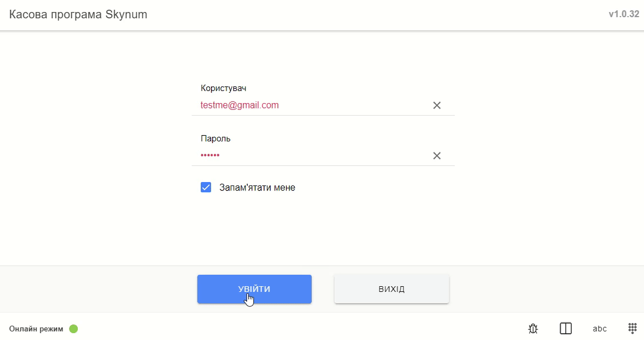Focus the field containing testme@gmail.com
This screenshot has height=340, width=644.
click(x=309, y=105)
